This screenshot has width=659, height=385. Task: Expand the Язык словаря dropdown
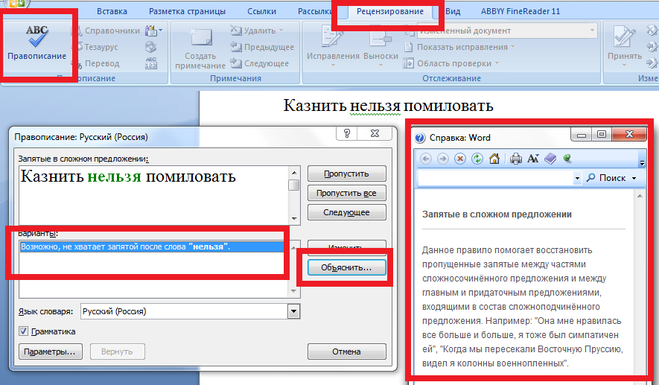coord(293,311)
